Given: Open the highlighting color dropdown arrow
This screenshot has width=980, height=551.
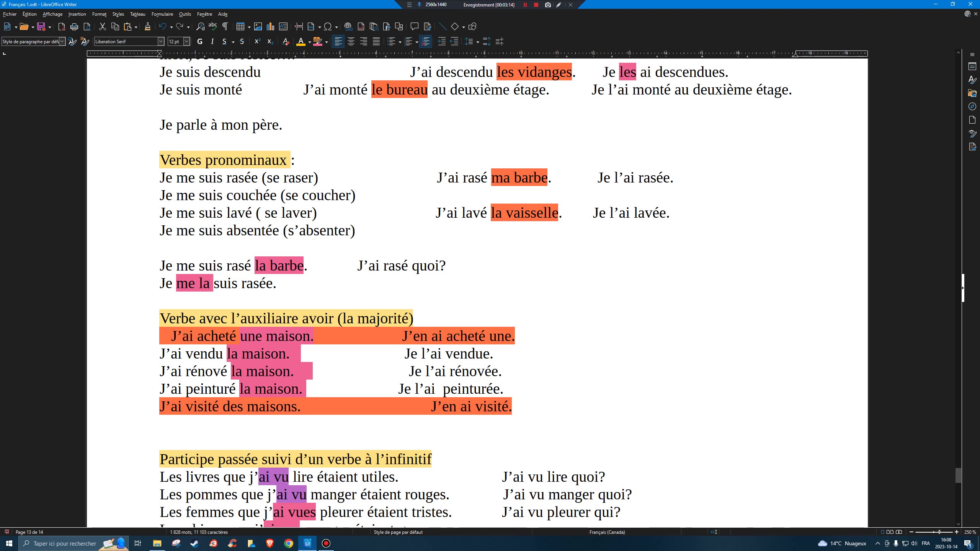Looking at the screenshot, I should pyautogui.click(x=326, y=42).
